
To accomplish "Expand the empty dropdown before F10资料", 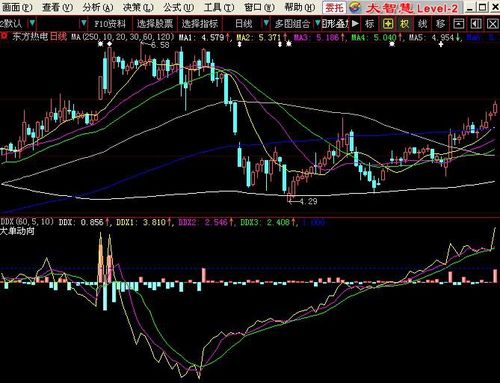I will 83,23.
